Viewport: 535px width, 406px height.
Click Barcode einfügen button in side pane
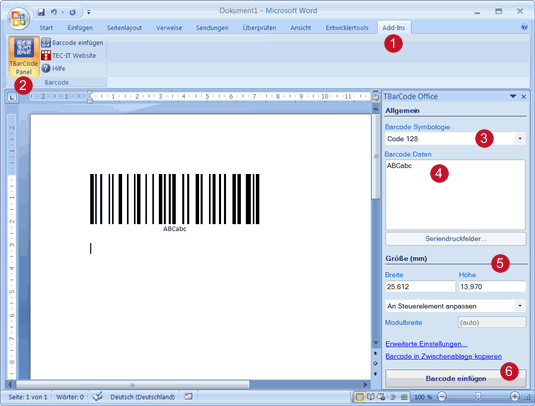[456, 378]
